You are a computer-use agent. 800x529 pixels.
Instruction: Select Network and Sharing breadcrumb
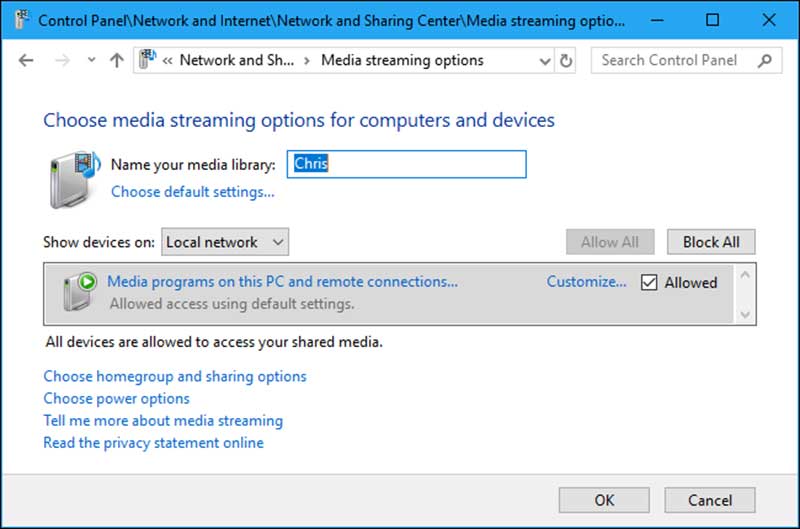click(x=236, y=60)
